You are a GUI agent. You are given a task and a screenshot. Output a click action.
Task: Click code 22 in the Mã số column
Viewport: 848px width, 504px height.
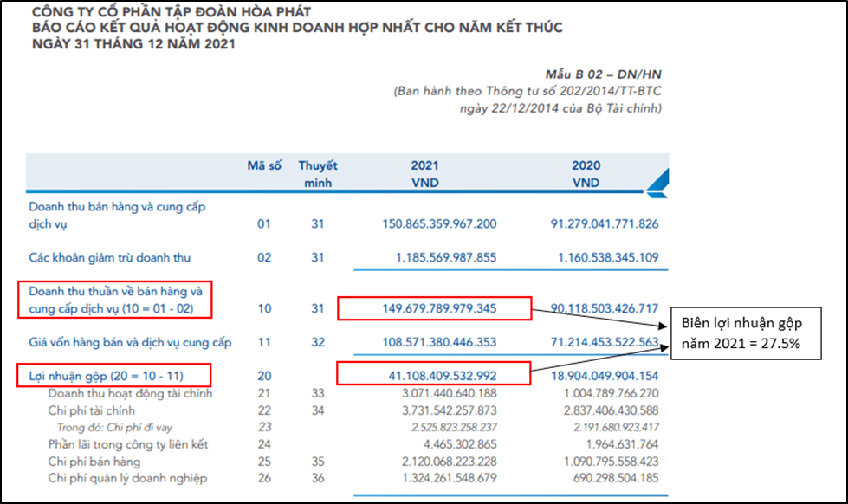pyautogui.click(x=264, y=410)
